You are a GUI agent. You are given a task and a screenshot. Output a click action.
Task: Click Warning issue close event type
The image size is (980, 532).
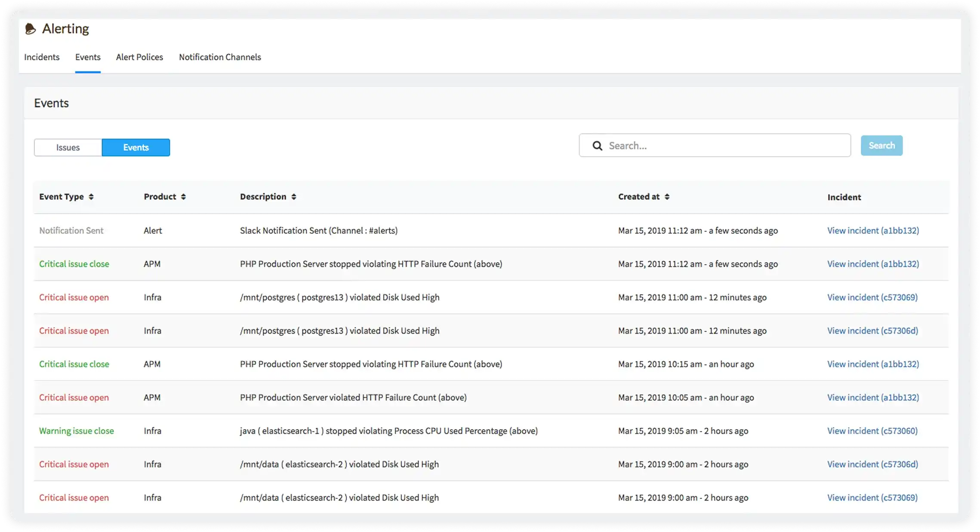(77, 430)
